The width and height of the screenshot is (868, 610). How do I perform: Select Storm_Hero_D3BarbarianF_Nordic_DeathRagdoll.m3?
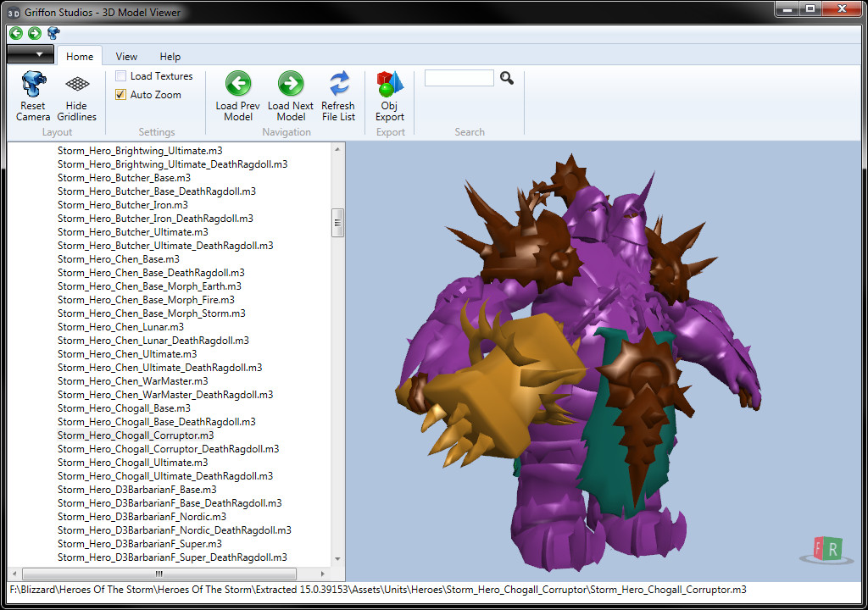175,530
